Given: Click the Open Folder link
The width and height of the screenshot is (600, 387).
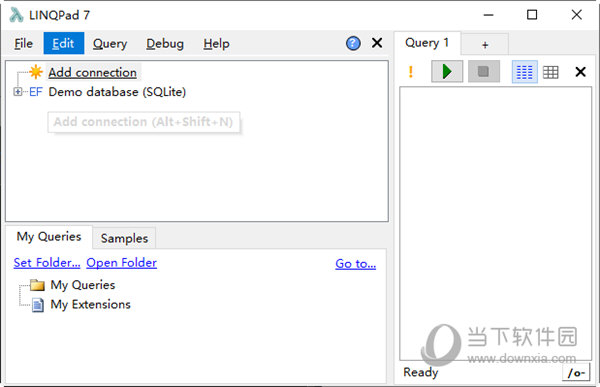Looking at the screenshot, I should (121, 263).
